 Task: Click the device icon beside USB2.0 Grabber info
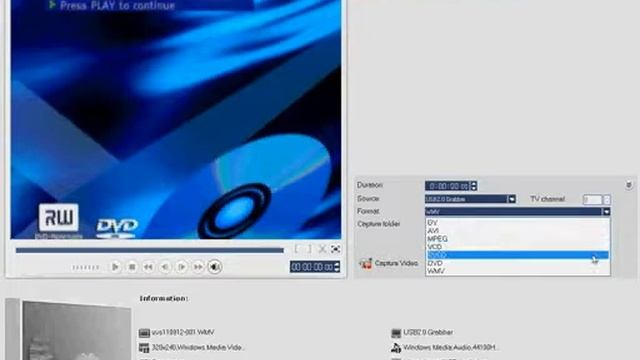(396, 333)
